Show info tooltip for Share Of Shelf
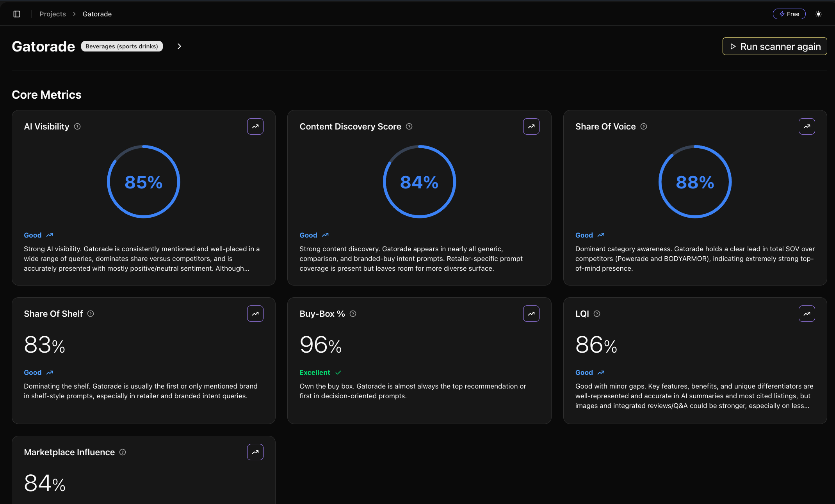This screenshot has height=504, width=835. pyautogui.click(x=91, y=314)
